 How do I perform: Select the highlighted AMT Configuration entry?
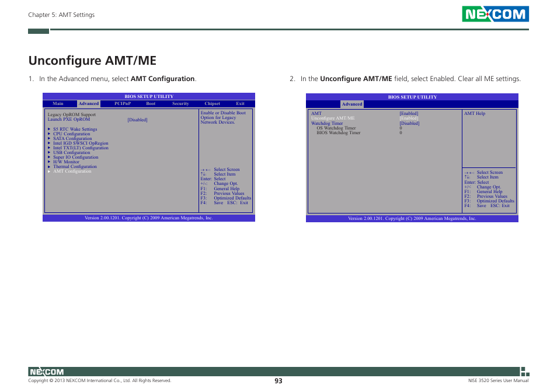(72, 171)
